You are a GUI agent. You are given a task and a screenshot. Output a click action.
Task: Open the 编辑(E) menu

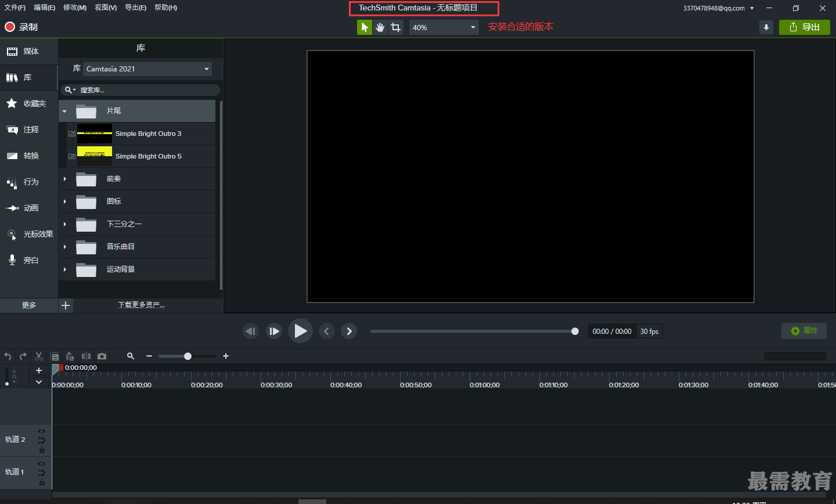click(45, 8)
